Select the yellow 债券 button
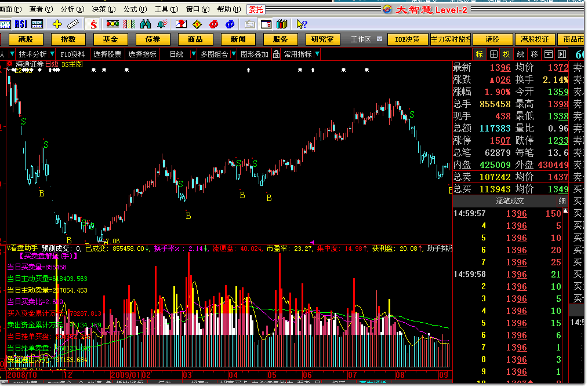Screen dimensions: 588x387 [x=153, y=39]
